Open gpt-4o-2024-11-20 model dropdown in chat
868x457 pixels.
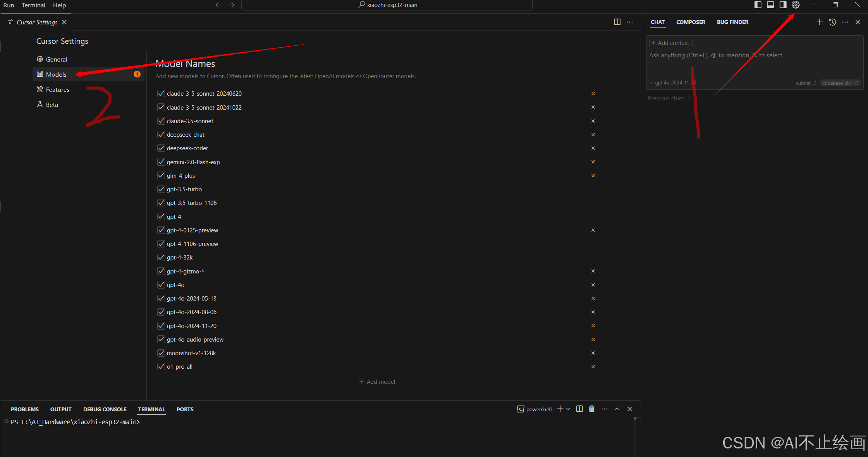pyautogui.click(x=673, y=83)
